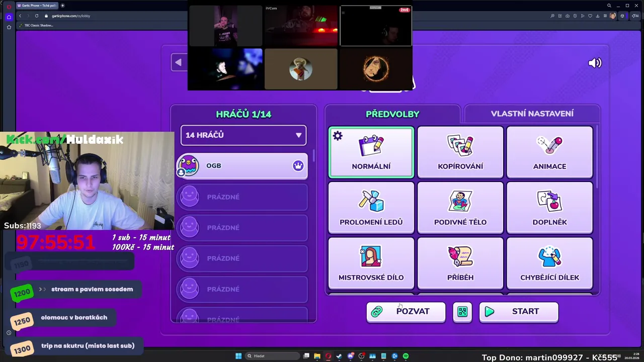Image resolution: width=644 pixels, height=362 pixels.
Task: Click the first Prázdné empty player slot
Action: coord(242,197)
